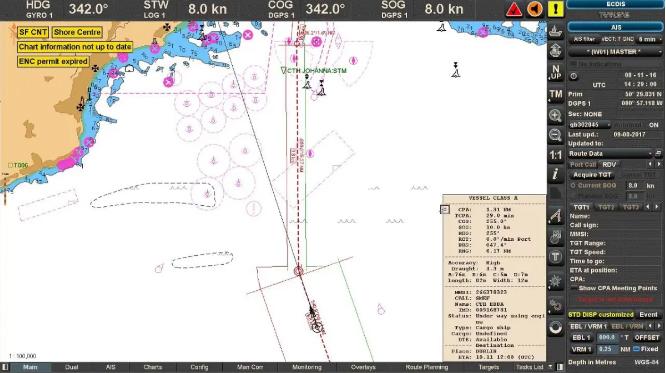Click the TM true motion icon

coord(556,94)
